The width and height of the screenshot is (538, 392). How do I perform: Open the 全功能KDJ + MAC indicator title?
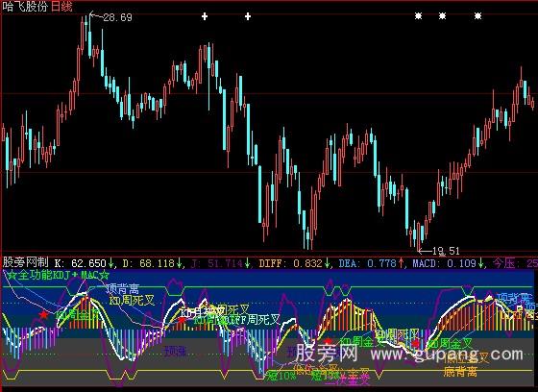click(x=59, y=275)
